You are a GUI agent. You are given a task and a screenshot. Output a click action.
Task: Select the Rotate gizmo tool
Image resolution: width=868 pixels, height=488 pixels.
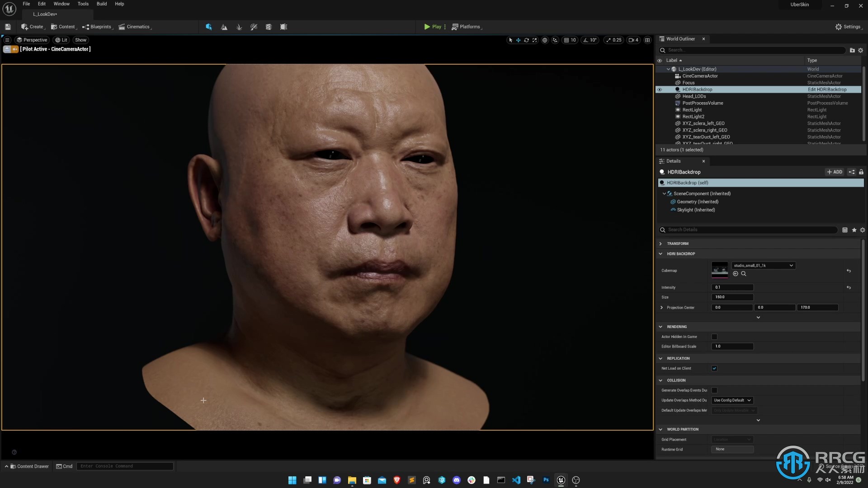click(x=527, y=40)
